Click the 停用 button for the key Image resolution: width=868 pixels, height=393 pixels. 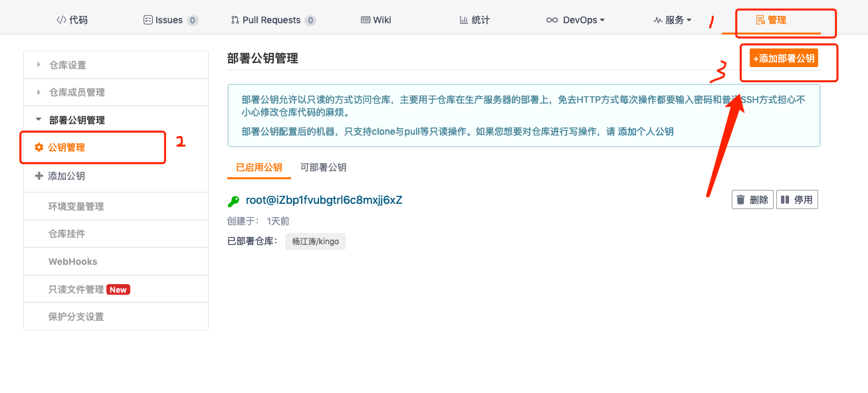point(797,199)
